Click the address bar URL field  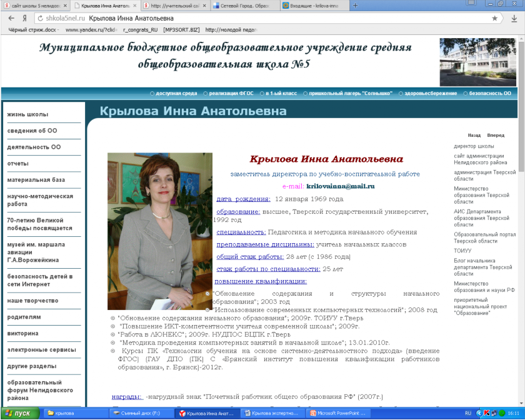click(x=250, y=18)
